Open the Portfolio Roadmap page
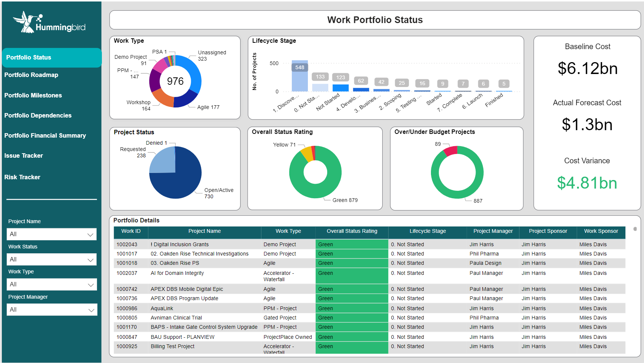The width and height of the screenshot is (644, 363). pyautogui.click(x=31, y=75)
